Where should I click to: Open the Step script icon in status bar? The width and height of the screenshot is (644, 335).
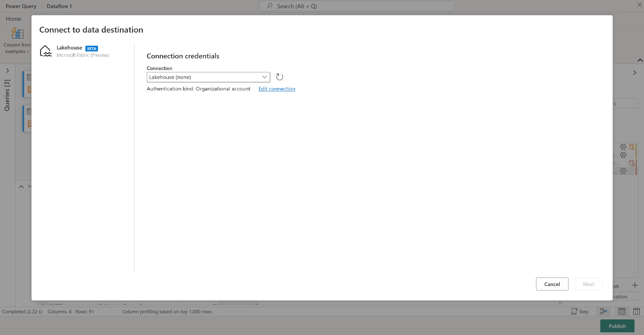(x=574, y=311)
